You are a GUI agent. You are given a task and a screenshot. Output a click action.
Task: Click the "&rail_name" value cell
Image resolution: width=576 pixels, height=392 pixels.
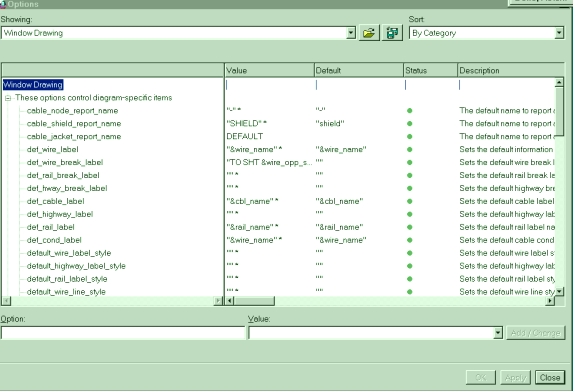pos(252,227)
